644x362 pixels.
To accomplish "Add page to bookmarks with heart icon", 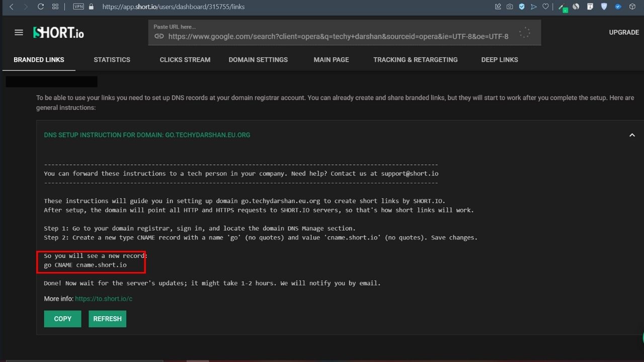I will (545, 7).
